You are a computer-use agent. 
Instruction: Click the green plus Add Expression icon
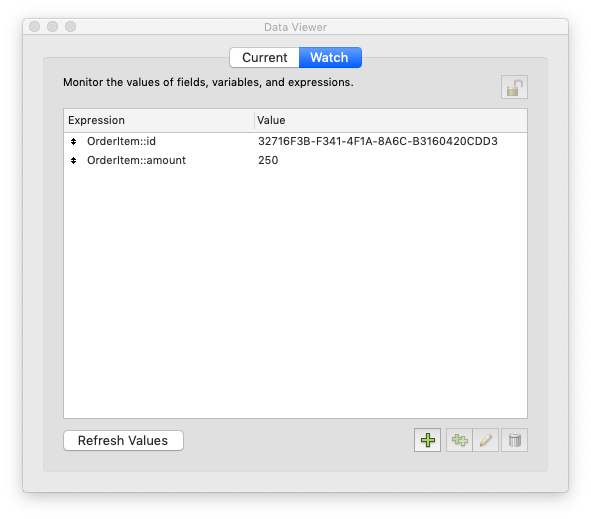coord(427,440)
